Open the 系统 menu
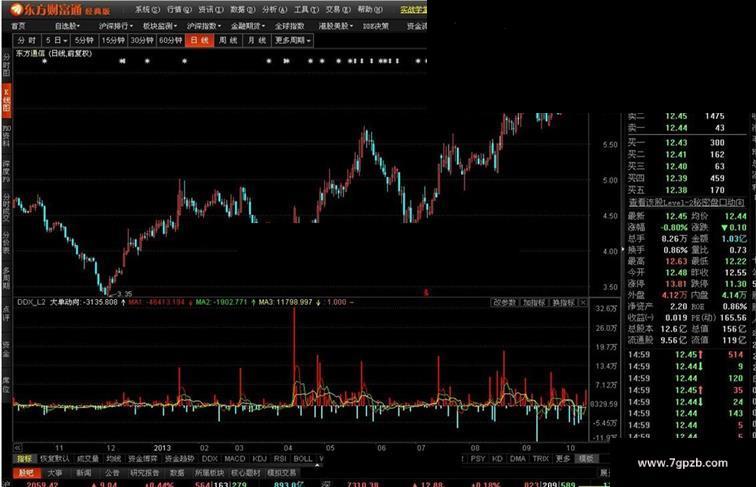This screenshot has width=756, height=487. pyautogui.click(x=147, y=9)
